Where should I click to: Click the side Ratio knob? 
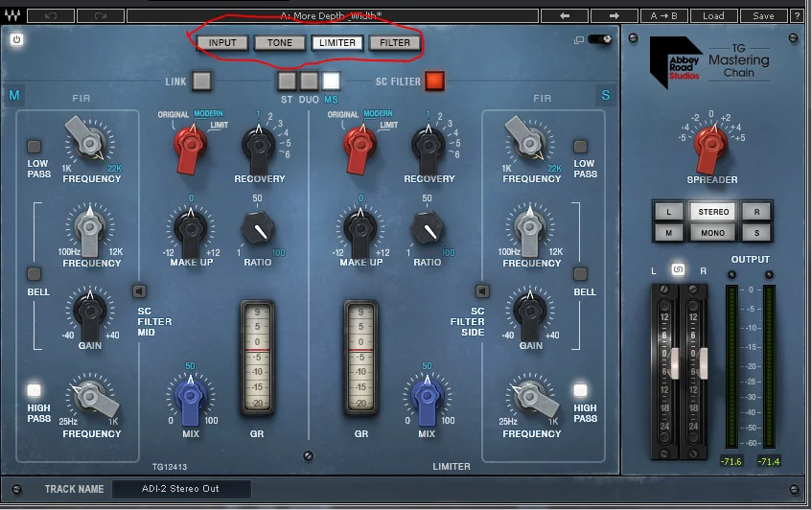pyautogui.click(x=428, y=228)
